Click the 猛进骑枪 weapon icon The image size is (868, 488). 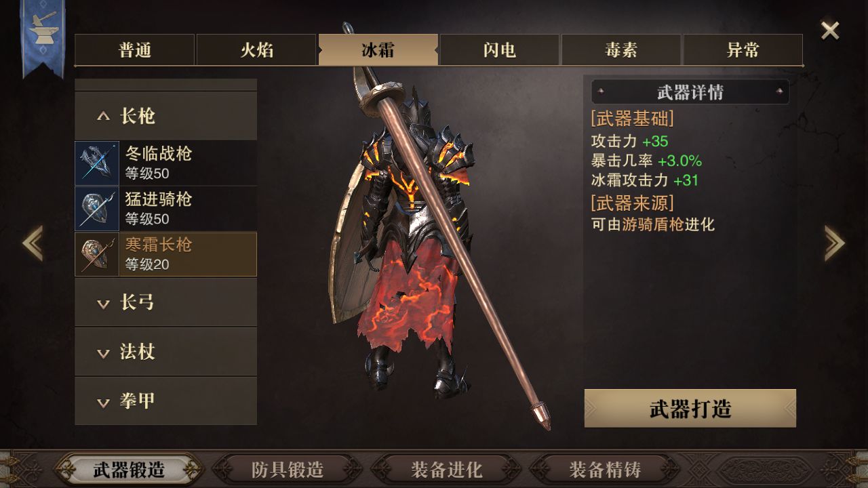pyautogui.click(x=97, y=209)
